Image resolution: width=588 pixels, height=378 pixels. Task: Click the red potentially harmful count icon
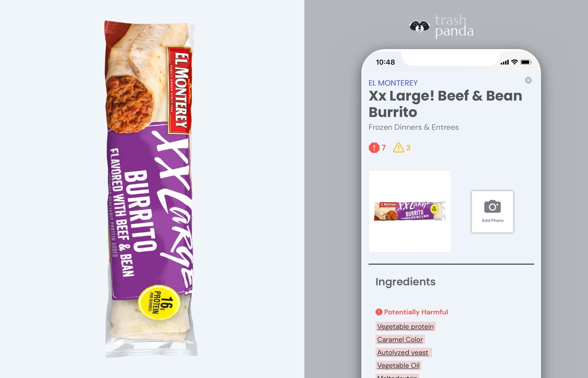tap(374, 148)
